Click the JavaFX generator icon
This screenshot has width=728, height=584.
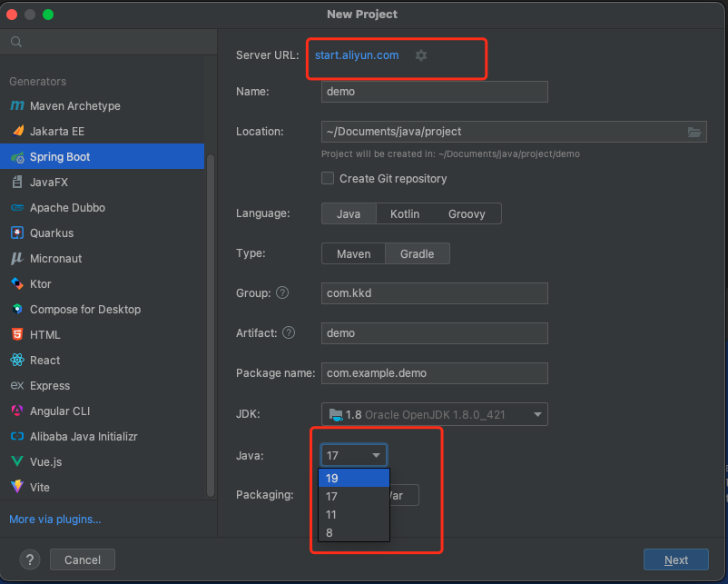17,183
